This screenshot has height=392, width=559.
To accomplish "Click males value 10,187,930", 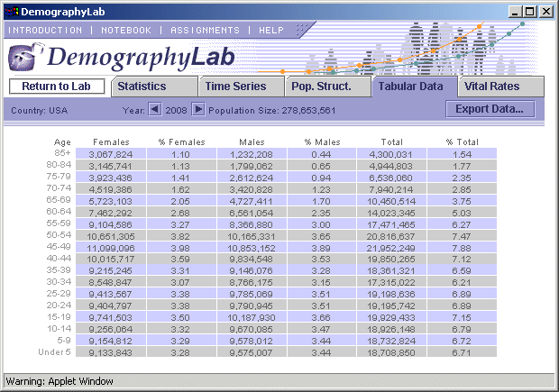I will 252,318.
